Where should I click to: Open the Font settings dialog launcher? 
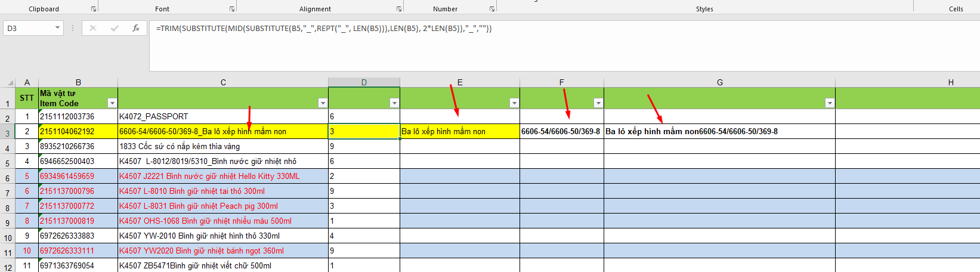[232, 9]
